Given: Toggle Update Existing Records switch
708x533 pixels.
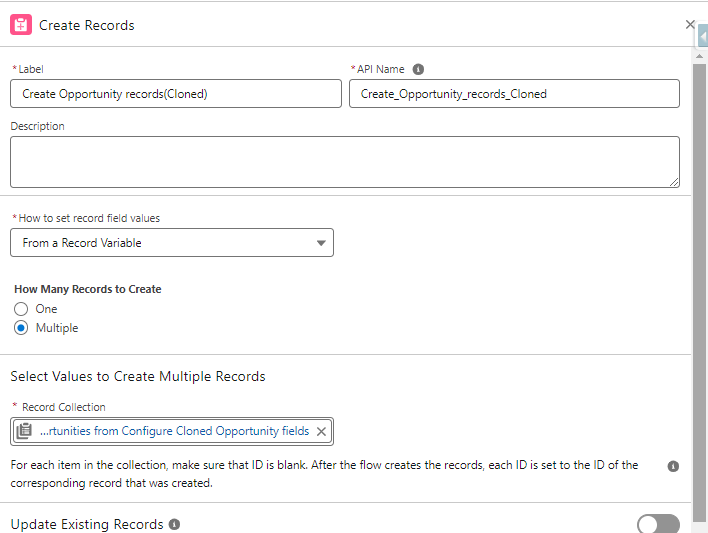Looking at the screenshot, I should pos(658,524).
